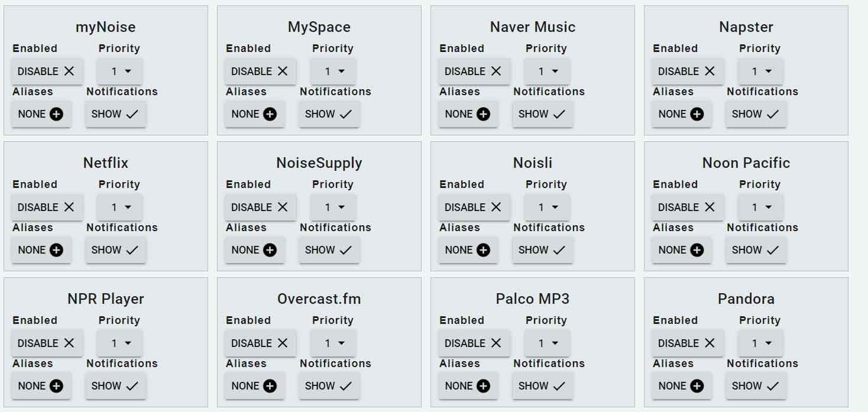
Task: Add an alias for Netflix via plus icon
Action: coord(57,250)
